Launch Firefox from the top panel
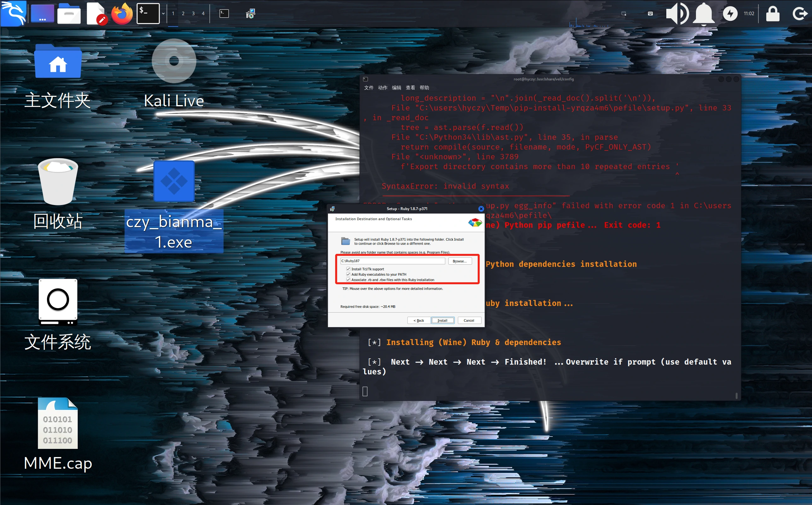The height and width of the screenshot is (505, 812). pyautogui.click(x=122, y=13)
